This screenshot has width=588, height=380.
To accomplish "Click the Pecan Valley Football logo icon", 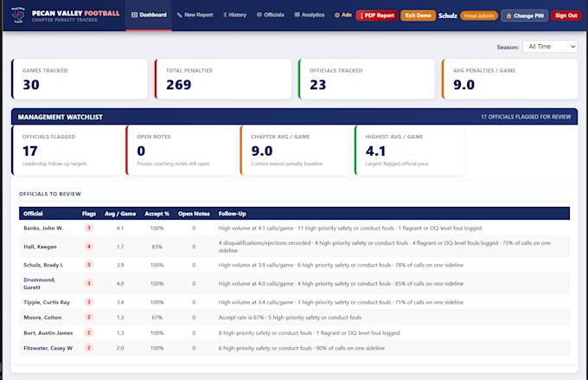I will pyautogui.click(x=17, y=15).
